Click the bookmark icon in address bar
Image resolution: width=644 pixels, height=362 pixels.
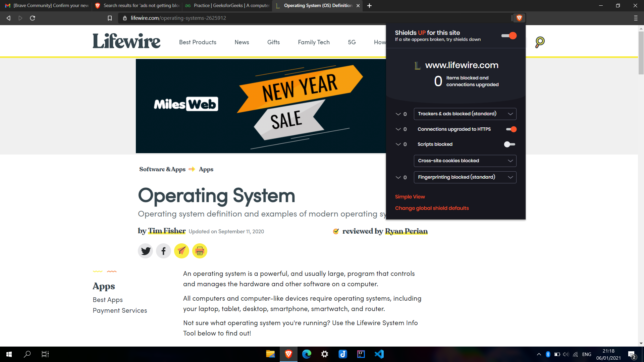click(x=110, y=18)
